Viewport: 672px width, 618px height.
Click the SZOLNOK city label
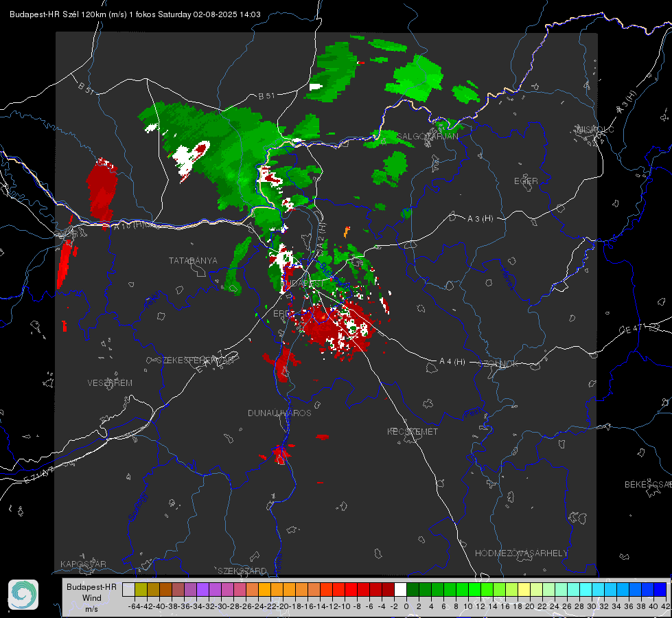[x=498, y=364]
